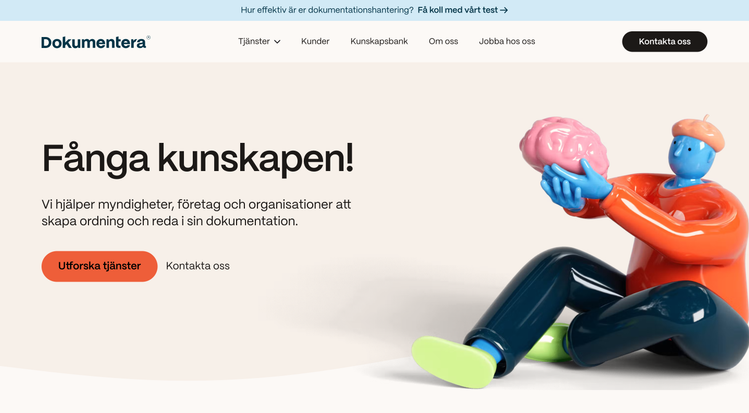
Task: Click the orange Utforska tjänster button
Action: 99,266
